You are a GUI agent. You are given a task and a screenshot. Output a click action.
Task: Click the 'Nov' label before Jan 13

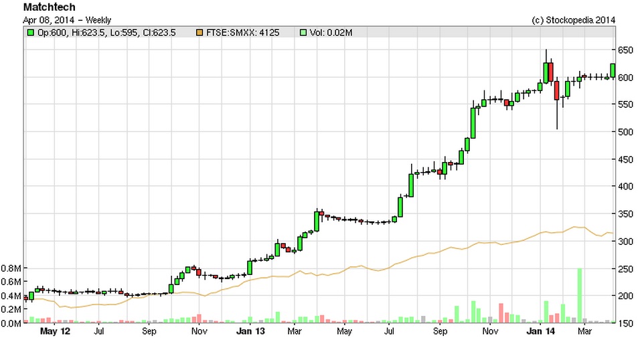click(199, 331)
